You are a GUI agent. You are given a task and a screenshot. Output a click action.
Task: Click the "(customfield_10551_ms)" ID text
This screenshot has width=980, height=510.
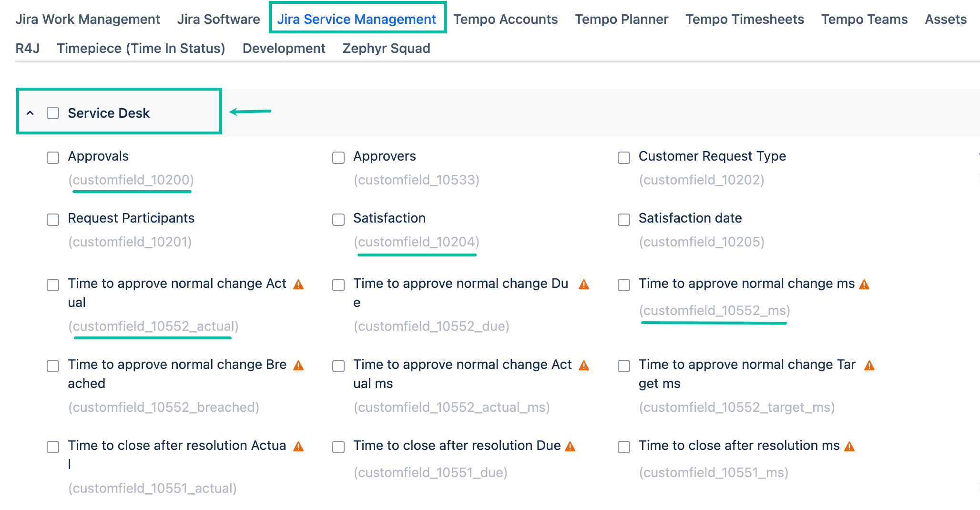click(714, 472)
